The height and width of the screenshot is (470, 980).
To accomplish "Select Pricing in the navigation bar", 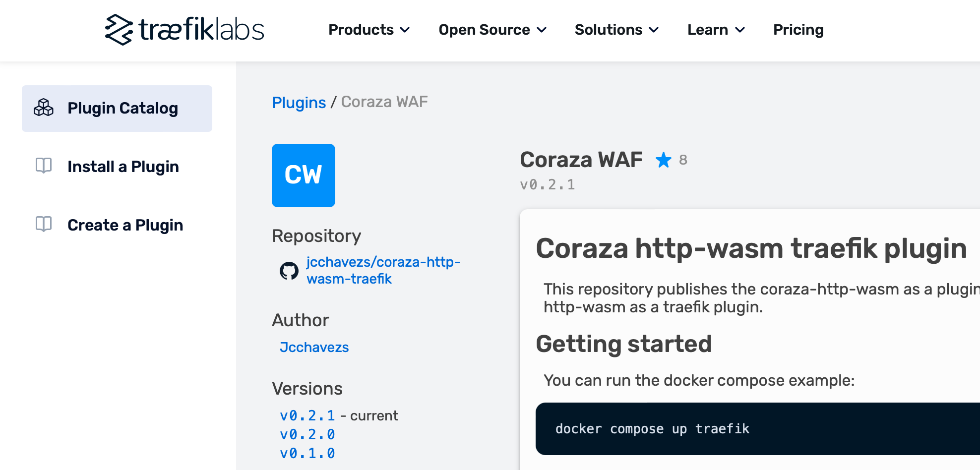I will pos(798,30).
